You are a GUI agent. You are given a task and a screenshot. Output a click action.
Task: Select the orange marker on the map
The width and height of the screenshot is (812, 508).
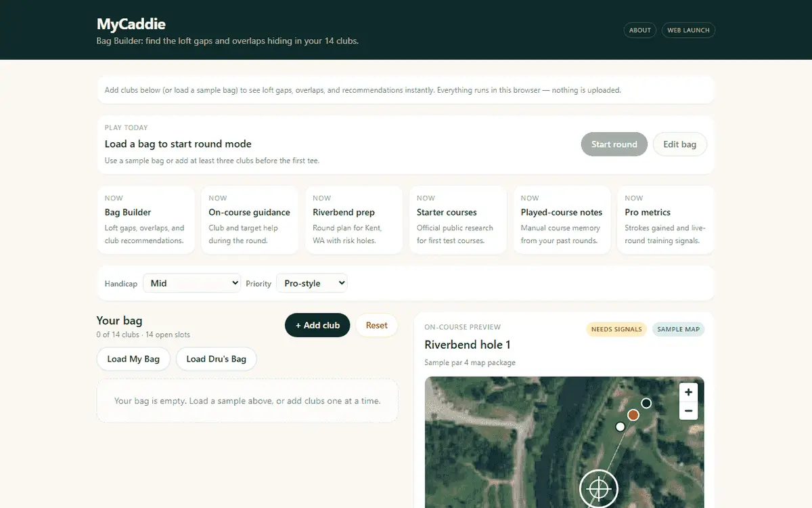click(x=633, y=415)
